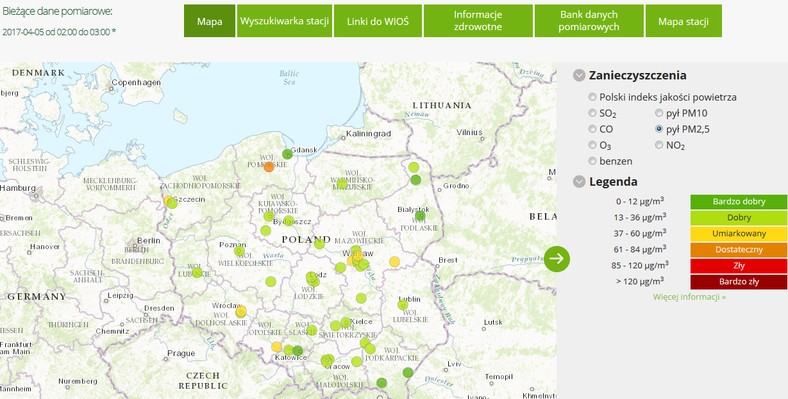Screen dimensions: 788x399
Task: Click the yellow station marker near Wroclaw
Action: coord(241,312)
